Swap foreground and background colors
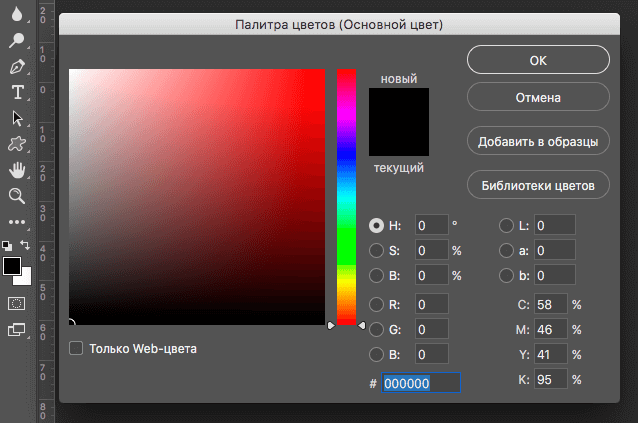The height and width of the screenshot is (423, 638). click(x=25, y=245)
